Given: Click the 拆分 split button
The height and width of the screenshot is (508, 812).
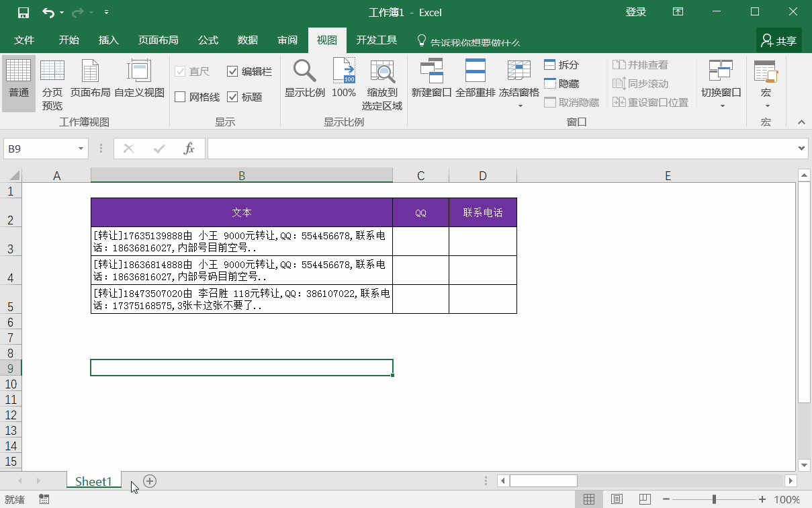Looking at the screenshot, I should 561,65.
